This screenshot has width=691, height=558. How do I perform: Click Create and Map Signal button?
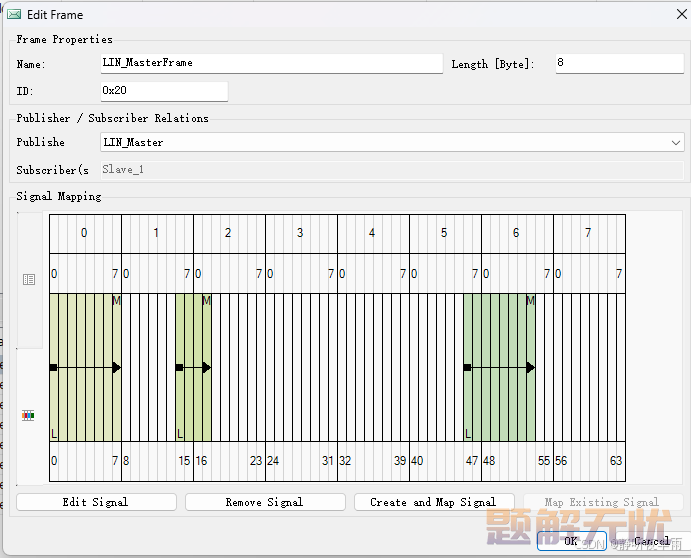(x=434, y=502)
